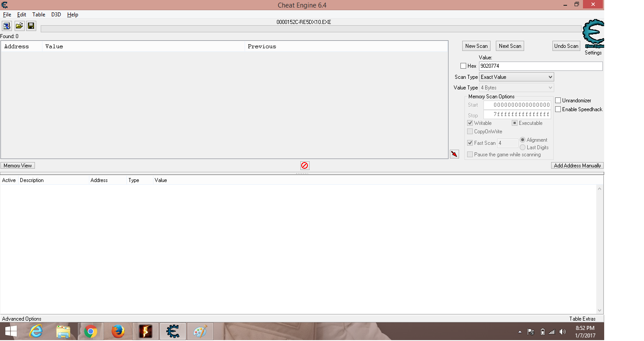Launch Internet Explorer from taskbar

pyautogui.click(x=36, y=331)
